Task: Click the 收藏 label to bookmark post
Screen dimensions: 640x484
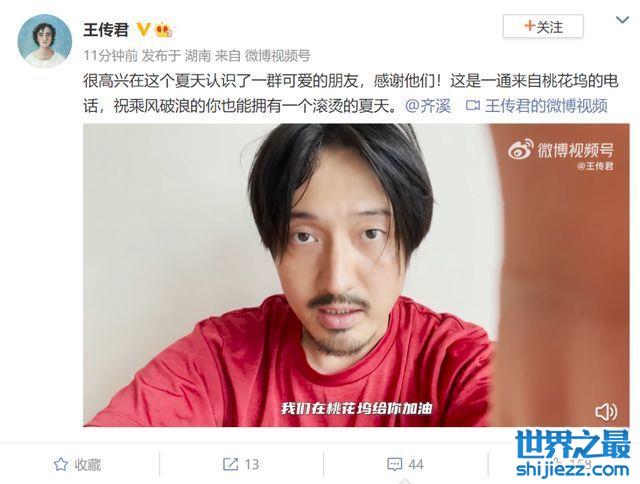Action: [x=88, y=464]
